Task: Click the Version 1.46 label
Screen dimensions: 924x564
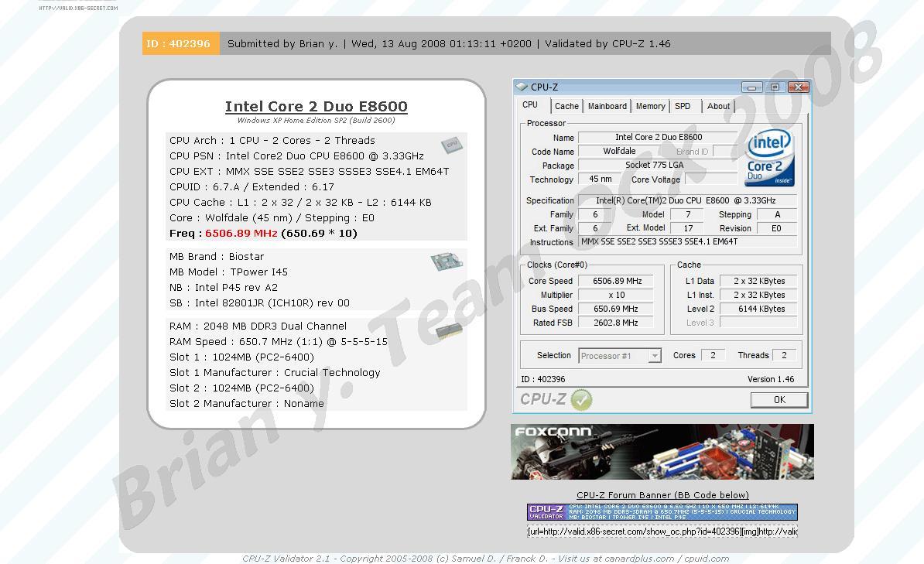Action: click(x=771, y=380)
